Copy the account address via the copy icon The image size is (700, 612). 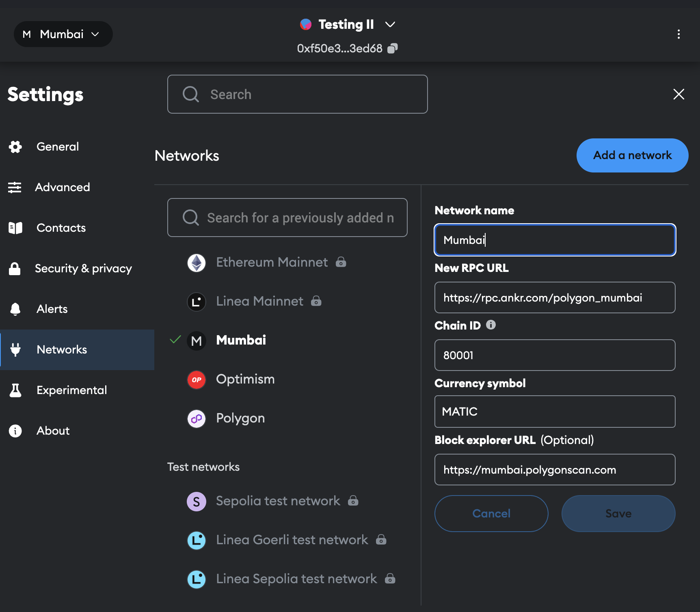click(x=392, y=49)
